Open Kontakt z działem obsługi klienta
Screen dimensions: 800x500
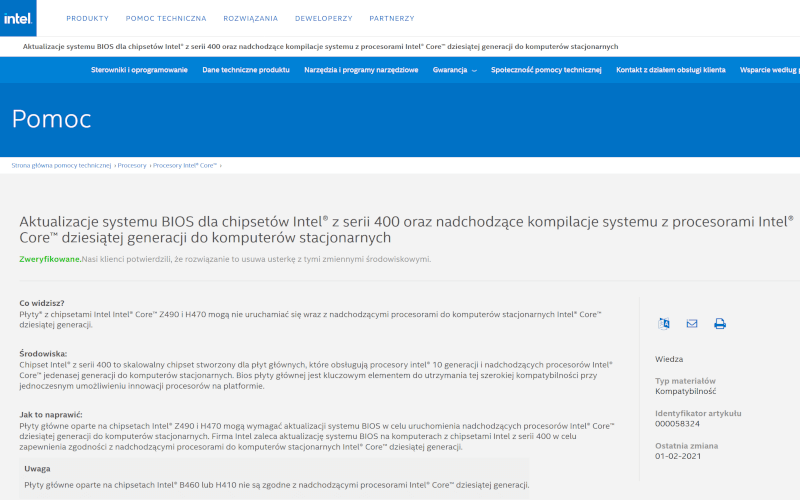[x=670, y=70]
